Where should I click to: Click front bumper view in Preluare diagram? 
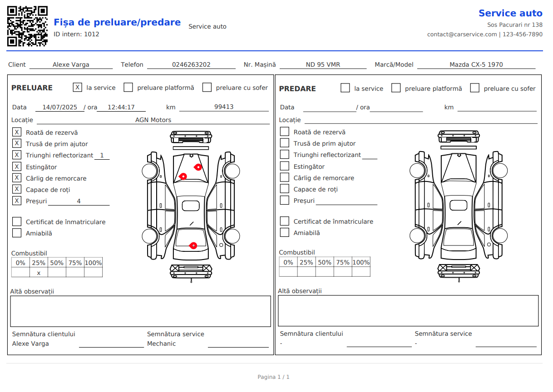pyautogui.click(x=191, y=136)
